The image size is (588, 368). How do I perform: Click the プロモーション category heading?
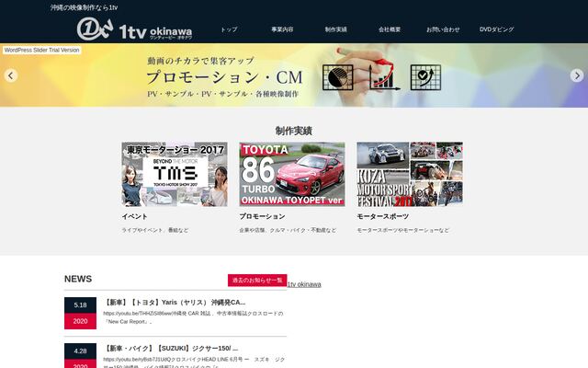[x=262, y=217]
